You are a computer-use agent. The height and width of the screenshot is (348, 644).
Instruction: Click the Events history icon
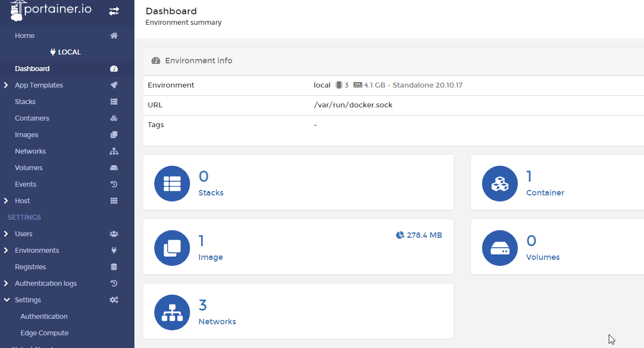click(x=114, y=184)
